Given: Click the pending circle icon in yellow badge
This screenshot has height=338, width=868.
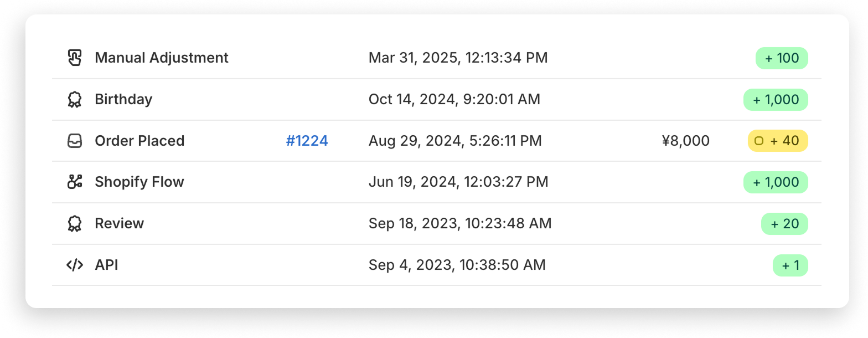Looking at the screenshot, I should [x=759, y=141].
